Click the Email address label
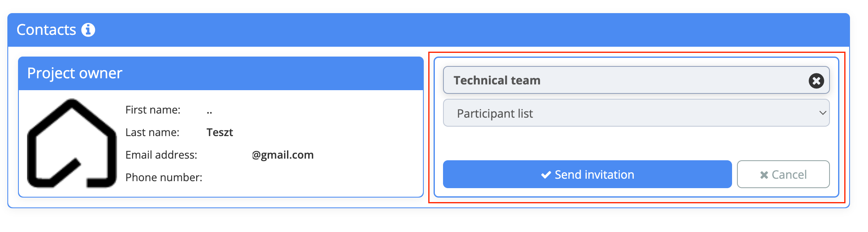Image resolution: width=868 pixels, height=232 pixels. [161, 155]
